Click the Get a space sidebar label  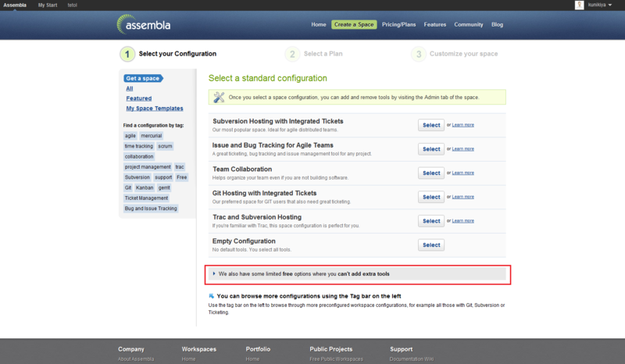(143, 79)
